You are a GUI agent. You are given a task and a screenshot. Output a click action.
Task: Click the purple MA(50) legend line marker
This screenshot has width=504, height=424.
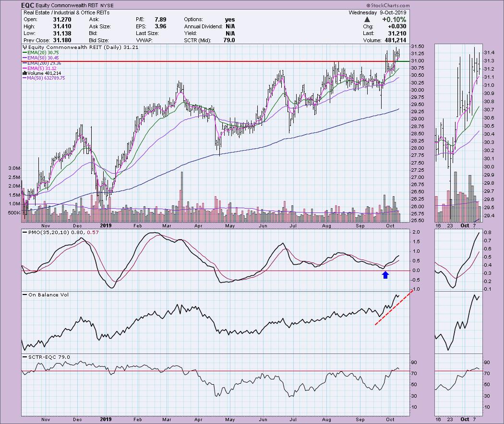24,78
